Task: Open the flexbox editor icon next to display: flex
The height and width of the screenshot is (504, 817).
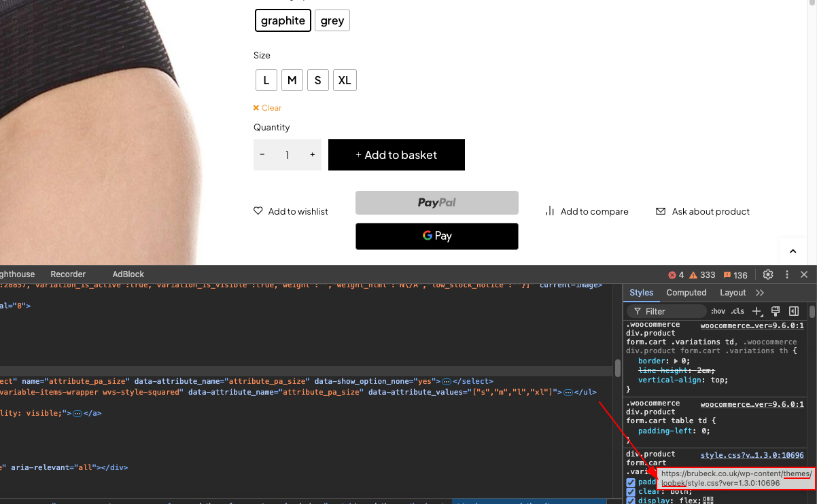Action: 708,501
